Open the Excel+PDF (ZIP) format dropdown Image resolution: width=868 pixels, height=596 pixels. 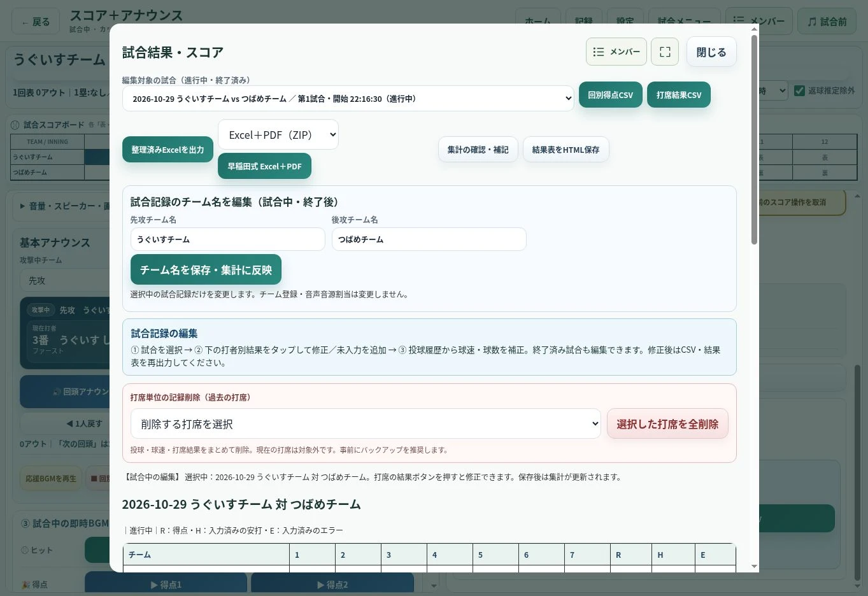278,134
